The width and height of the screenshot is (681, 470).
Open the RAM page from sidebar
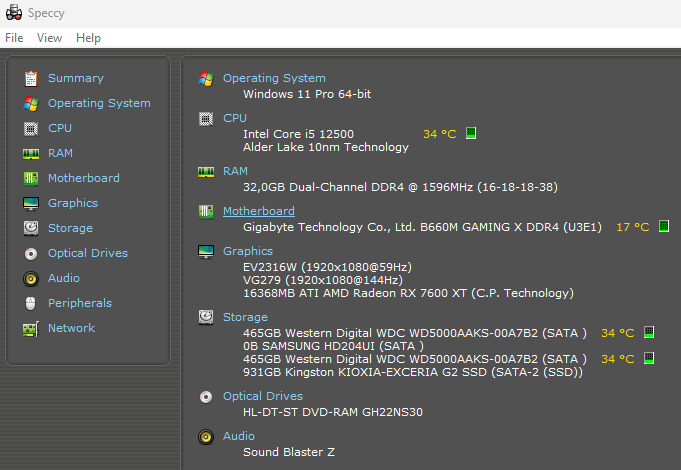[x=60, y=153]
